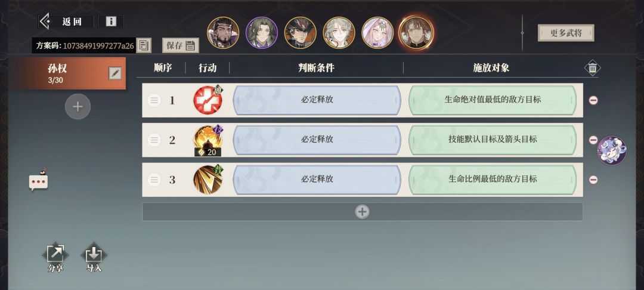Remove row 3 with its red minus button
Image resolution: width=644 pixels, height=290 pixels.
click(593, 180)
